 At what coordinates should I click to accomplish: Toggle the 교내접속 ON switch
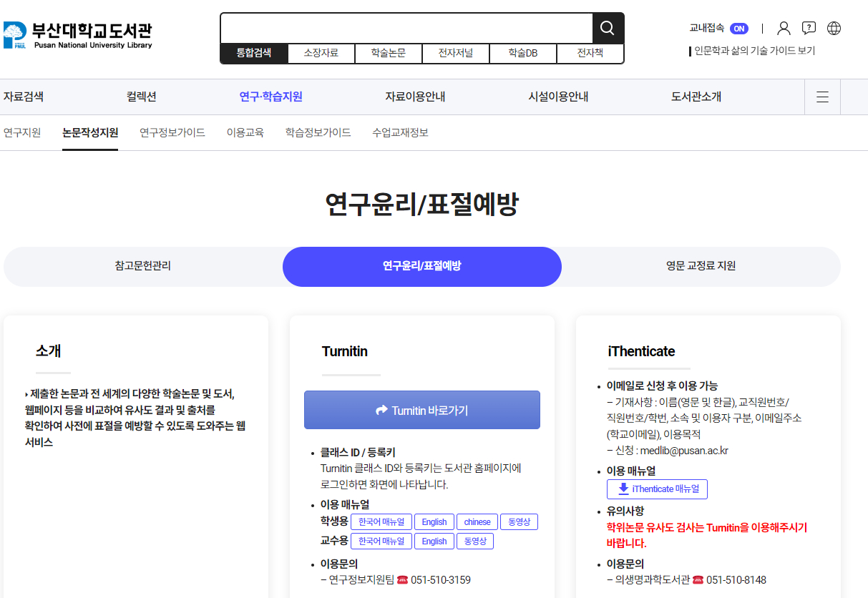738,29
